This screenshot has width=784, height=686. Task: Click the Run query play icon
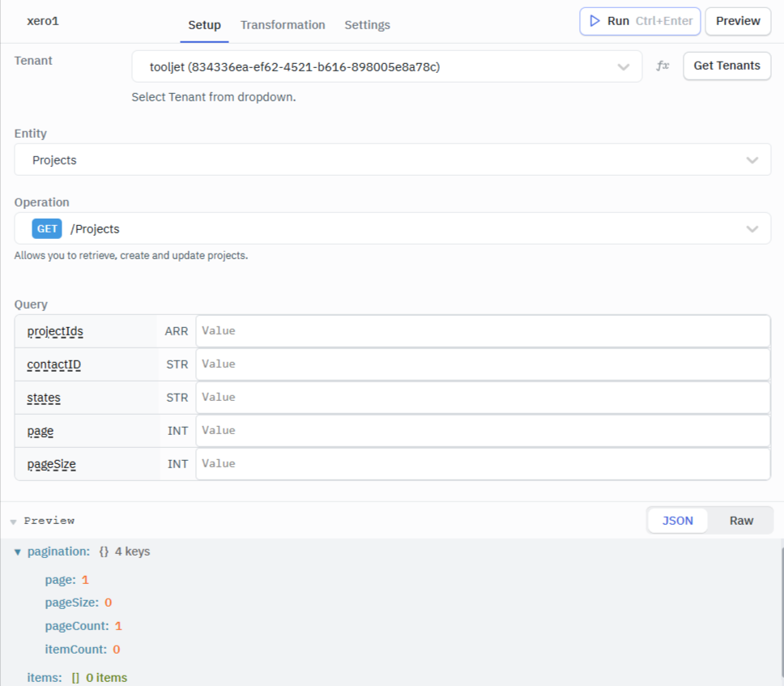(x=594, y=21)
